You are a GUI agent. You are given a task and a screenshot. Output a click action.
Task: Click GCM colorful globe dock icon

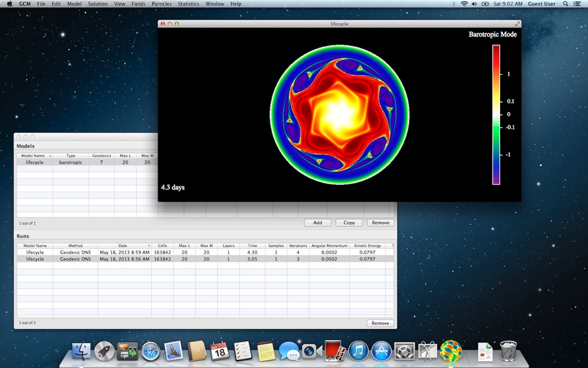pyautogui.click(x=451, y=351)
